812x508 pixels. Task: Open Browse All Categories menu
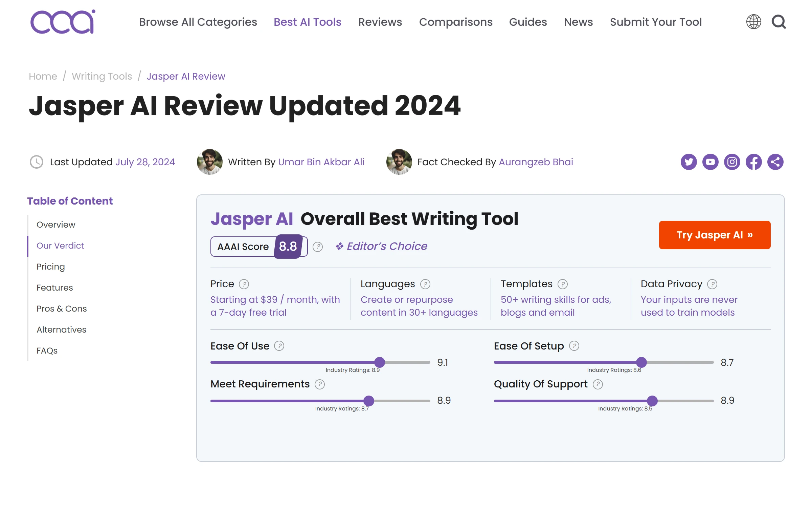(x=198, y=22)
